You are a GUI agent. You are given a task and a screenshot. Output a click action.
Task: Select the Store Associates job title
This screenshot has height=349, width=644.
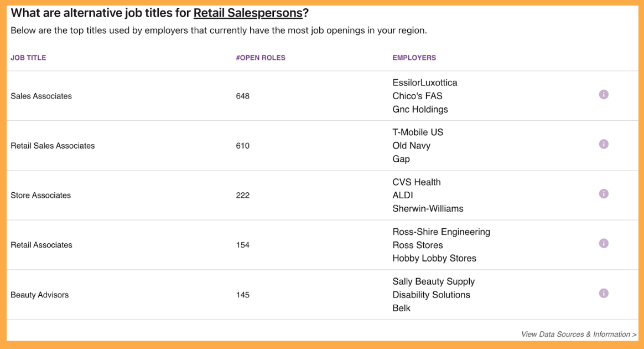[40, 196]
